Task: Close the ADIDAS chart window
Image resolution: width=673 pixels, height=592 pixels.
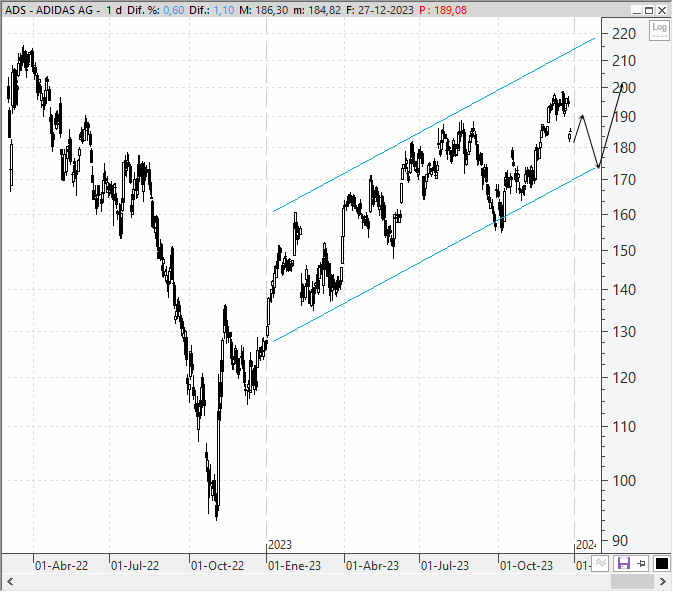Action: [x=661, y=10]
